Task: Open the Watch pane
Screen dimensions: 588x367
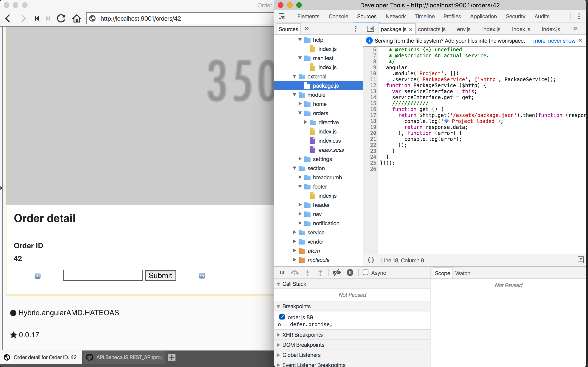Action: click(x=462, y=273)
